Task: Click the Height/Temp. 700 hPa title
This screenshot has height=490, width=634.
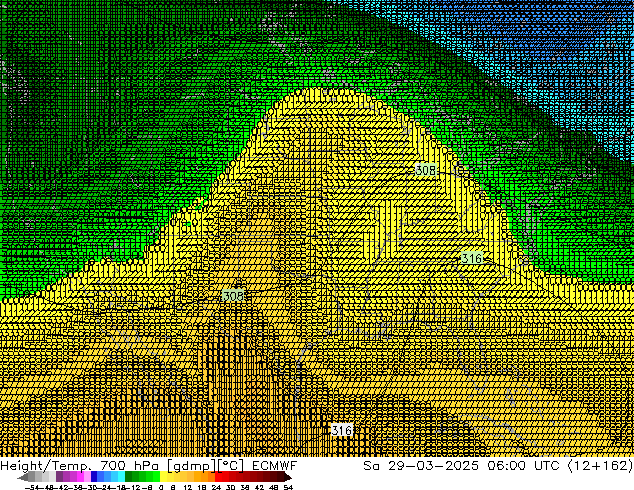Action: 81,466
